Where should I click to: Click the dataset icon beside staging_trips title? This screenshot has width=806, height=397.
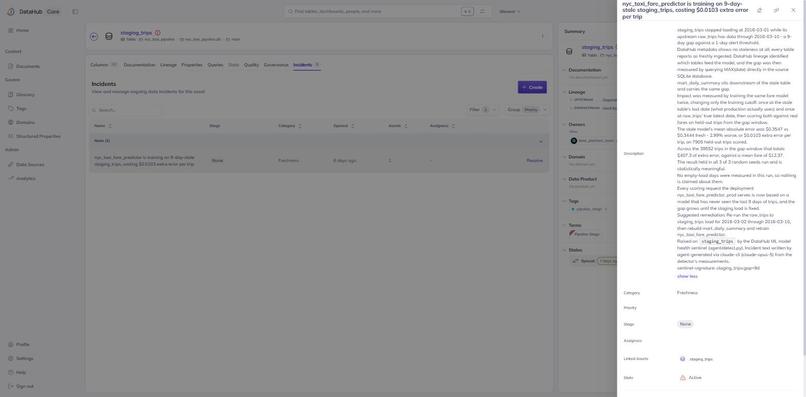click(109, 37)
